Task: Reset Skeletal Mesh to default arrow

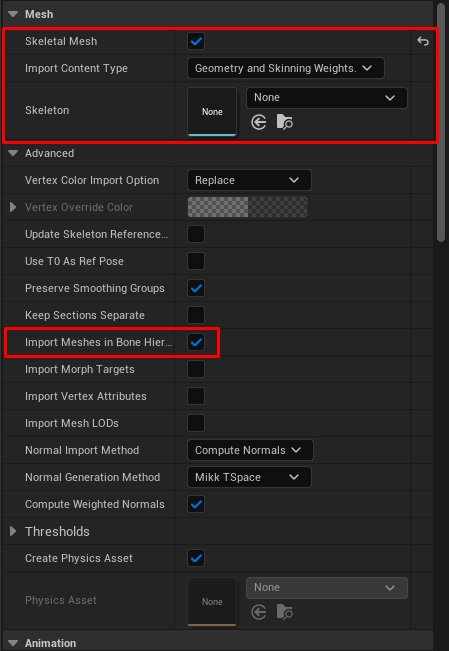Action: [x=423, y=41]
